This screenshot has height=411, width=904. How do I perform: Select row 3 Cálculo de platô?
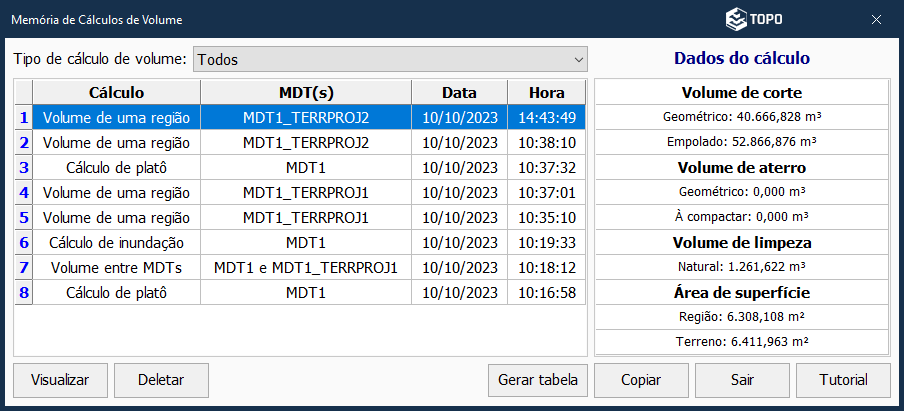coord(116,167)
